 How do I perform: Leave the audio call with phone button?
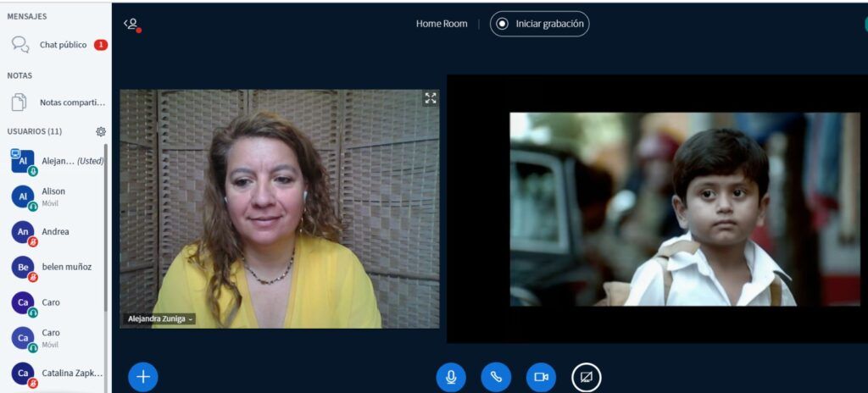[496, 377]
